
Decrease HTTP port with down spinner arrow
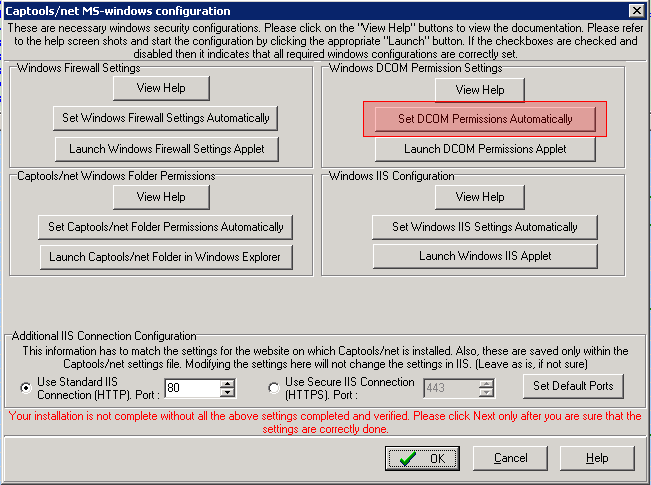click(227, 393)
